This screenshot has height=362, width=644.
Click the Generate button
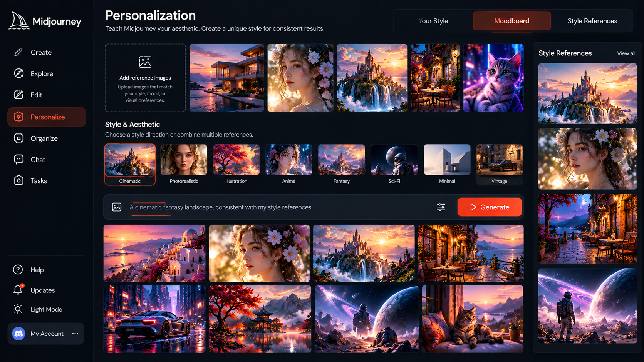pyautogui.click(x=490, y=207)
